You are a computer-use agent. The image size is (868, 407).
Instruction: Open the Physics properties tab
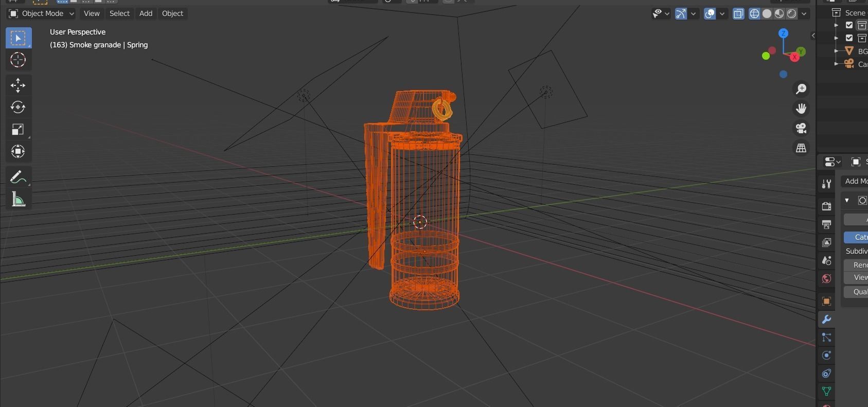[x=826, y=356]
